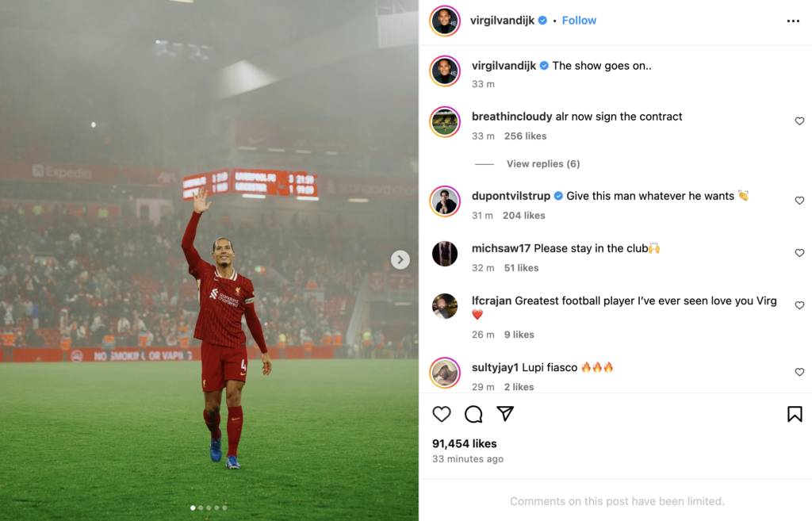812x521 pixels.
Task: Like breathincloudy's comment
Action: (x=799, y=121)
